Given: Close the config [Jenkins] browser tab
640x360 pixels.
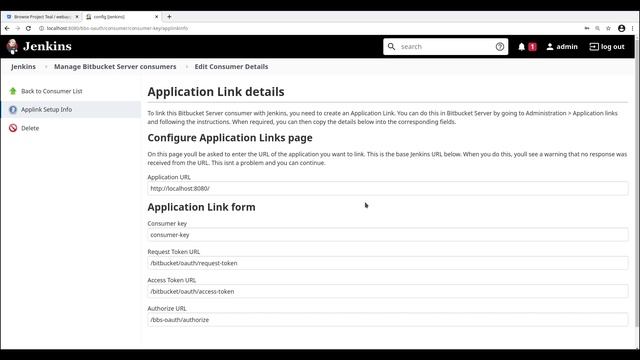Looking at the screenshot, I should click(x=156, y=17).
